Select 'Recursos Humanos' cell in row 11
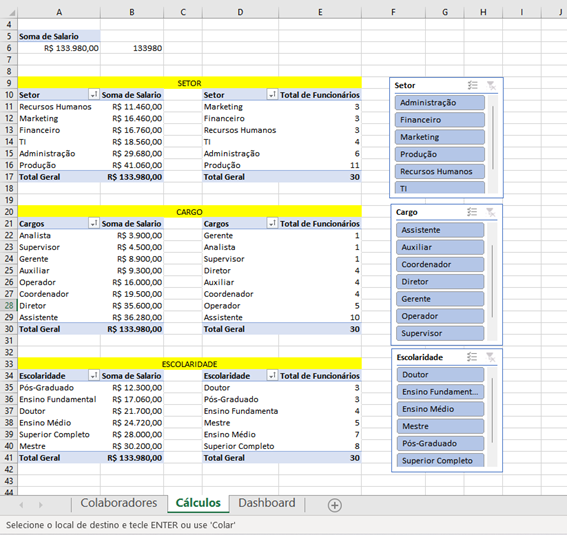Viewport: 567px width, 535px height. (59, 107)
